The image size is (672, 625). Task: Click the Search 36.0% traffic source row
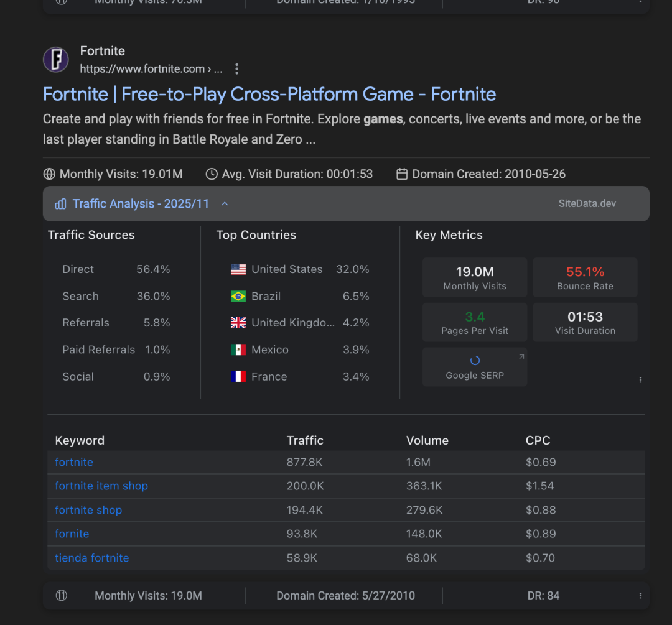tap(116, 296)
